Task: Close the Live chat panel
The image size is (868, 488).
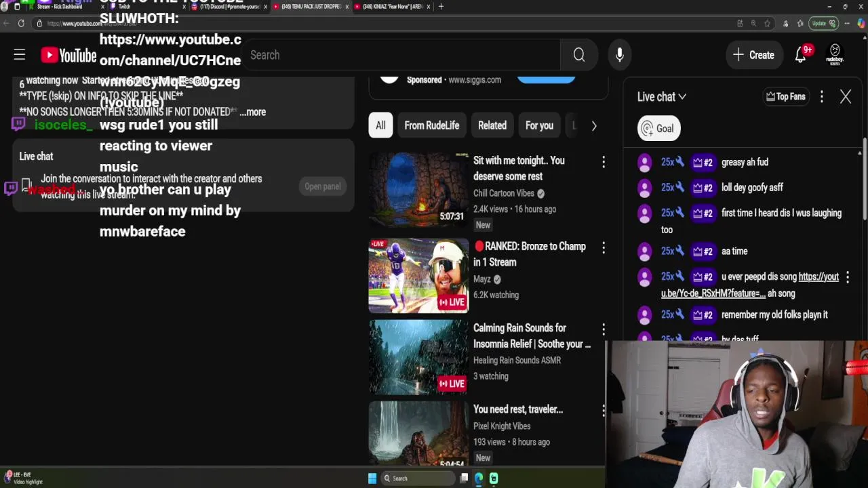Action: 846,97
